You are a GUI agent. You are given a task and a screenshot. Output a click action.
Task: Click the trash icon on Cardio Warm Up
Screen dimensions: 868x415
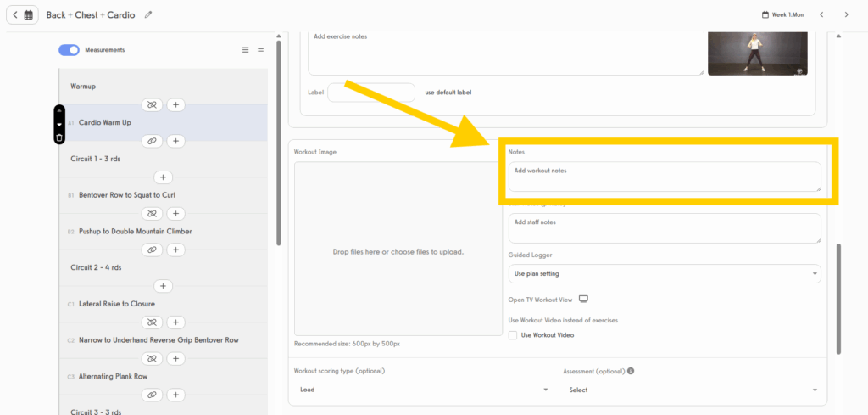tap(59, 137)
